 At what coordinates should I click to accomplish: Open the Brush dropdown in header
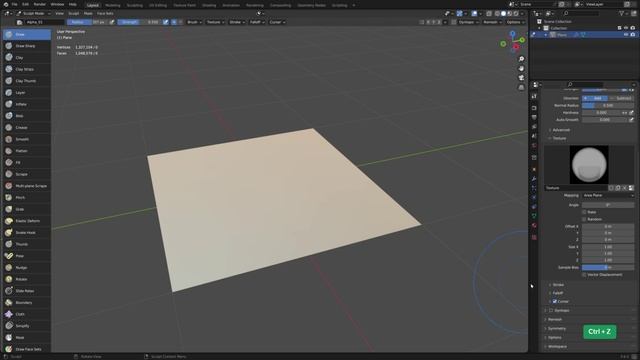pos(194,22)
